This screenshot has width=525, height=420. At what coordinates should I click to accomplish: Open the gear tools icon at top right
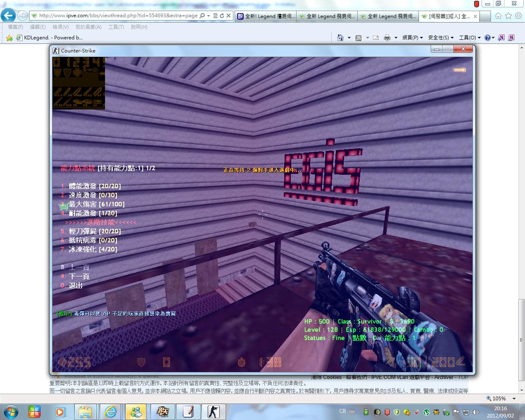(x=518, y=16)
